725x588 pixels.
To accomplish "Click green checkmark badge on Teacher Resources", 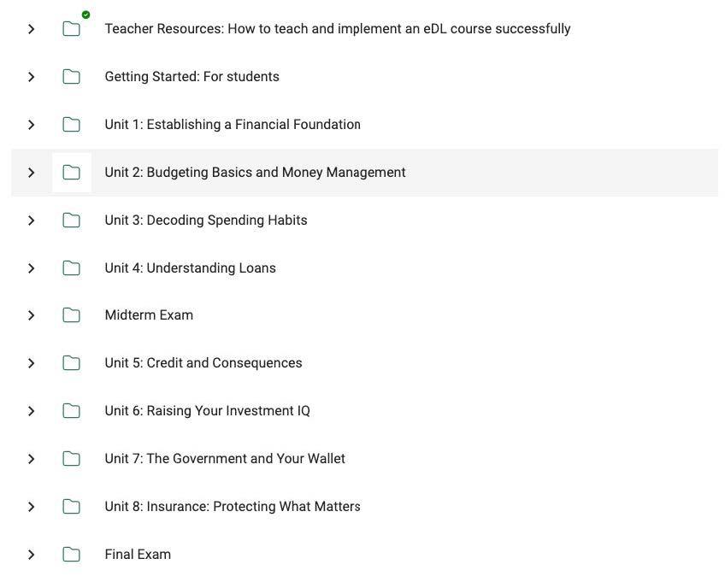I will coord(85,15).
